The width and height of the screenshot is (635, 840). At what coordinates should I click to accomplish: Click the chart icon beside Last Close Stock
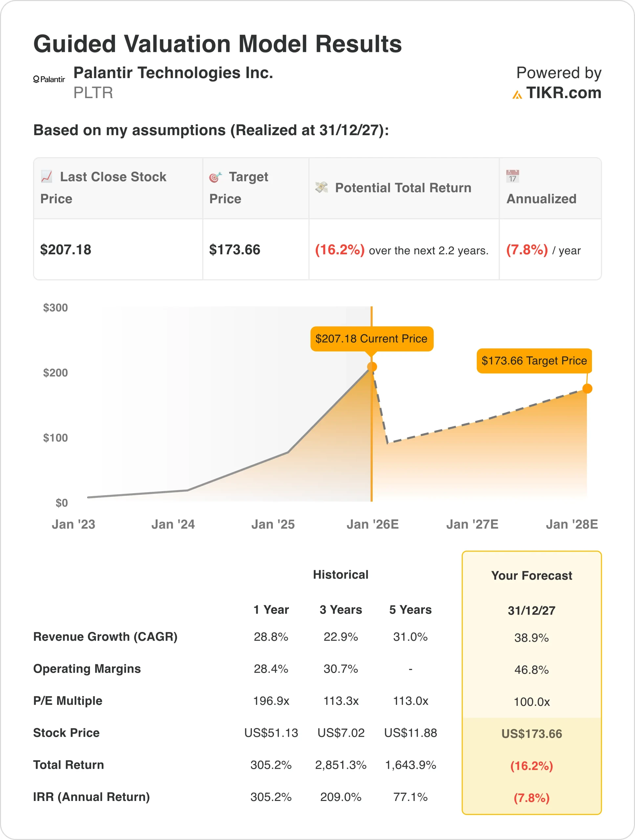click(47, 177)
